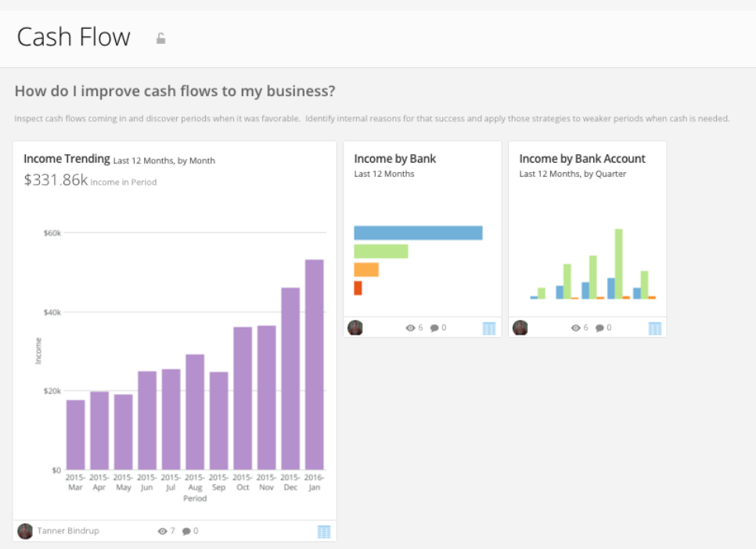Select the tallest 2016-Jan bar in Income Trending

[x=313, y=360]
